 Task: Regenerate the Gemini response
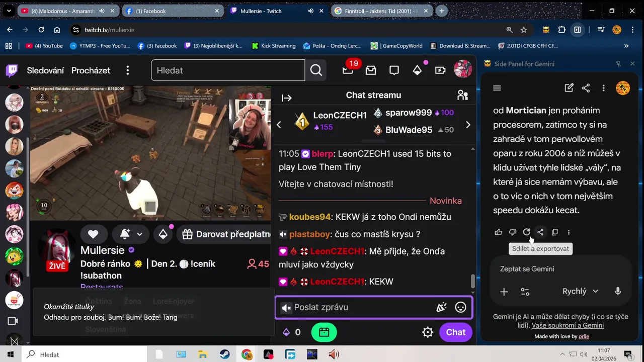526,232
